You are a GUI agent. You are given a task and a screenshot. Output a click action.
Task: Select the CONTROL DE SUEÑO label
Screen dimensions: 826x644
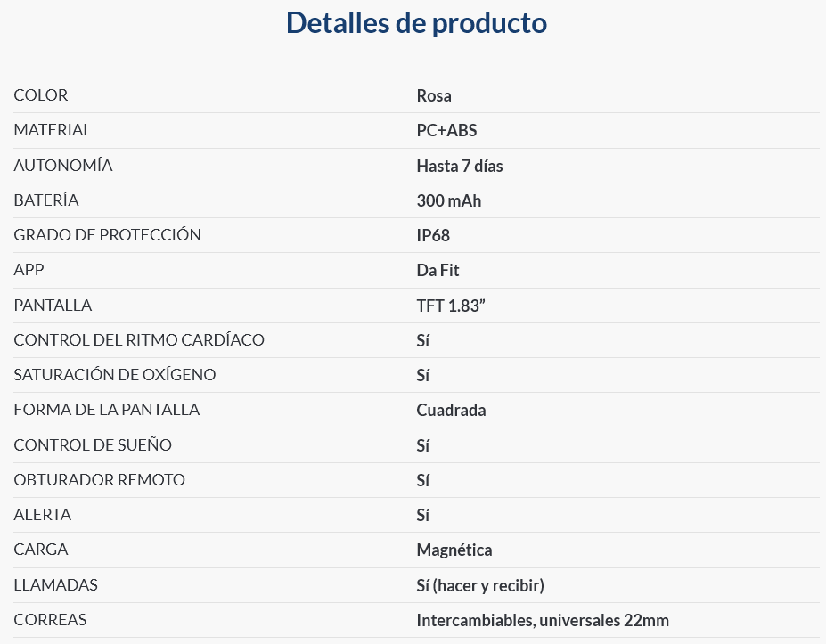93,445
